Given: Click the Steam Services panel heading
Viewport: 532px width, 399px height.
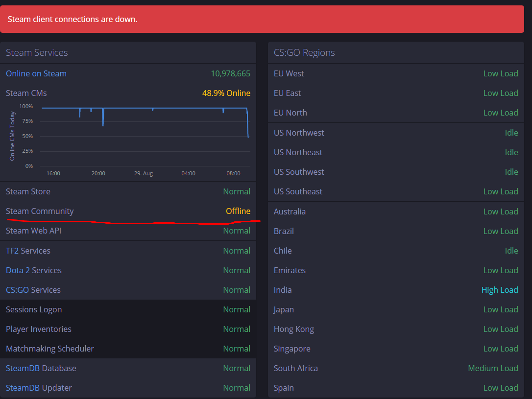Looking at the screenshot, I should (x=37, y=52).
